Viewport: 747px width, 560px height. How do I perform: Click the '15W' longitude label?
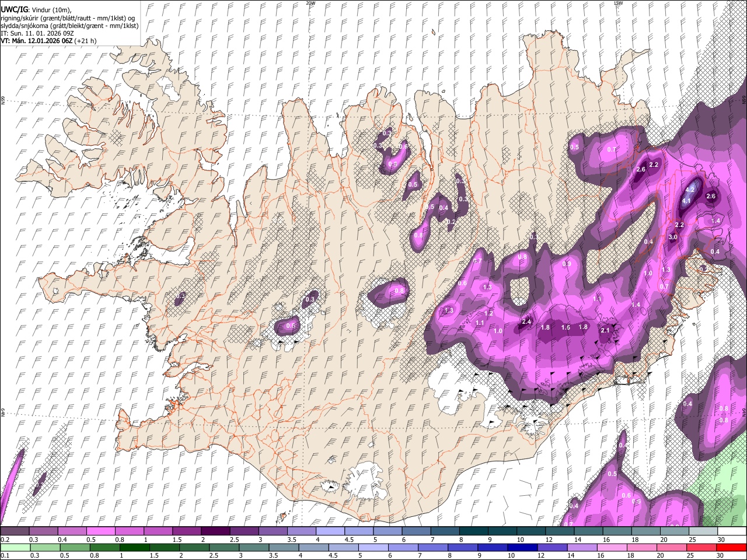tap(618, 3)
